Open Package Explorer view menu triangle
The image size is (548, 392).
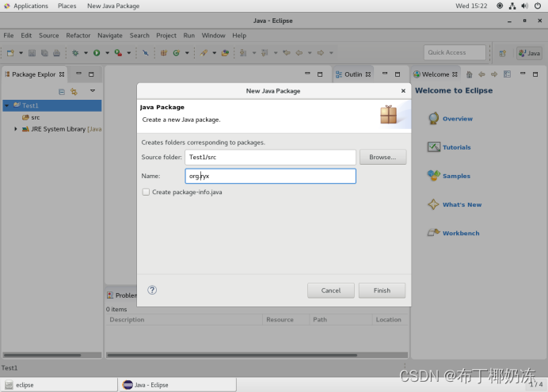coord(93,91)
